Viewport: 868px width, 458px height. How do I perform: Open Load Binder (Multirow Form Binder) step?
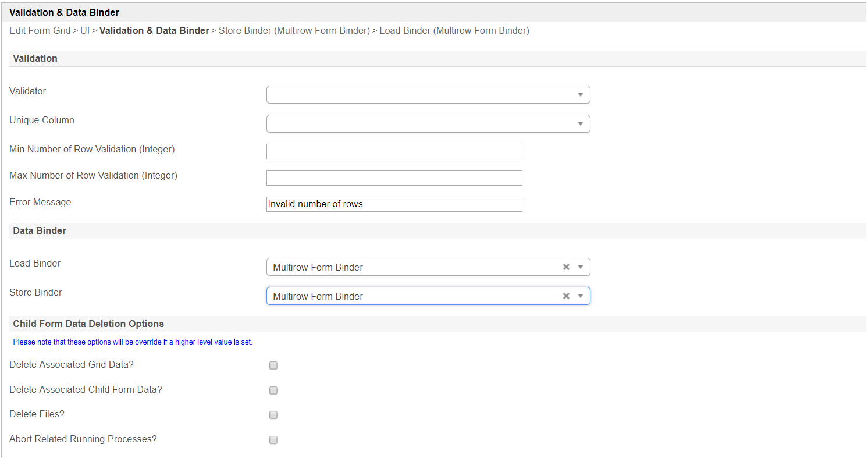tap(454, 31)
